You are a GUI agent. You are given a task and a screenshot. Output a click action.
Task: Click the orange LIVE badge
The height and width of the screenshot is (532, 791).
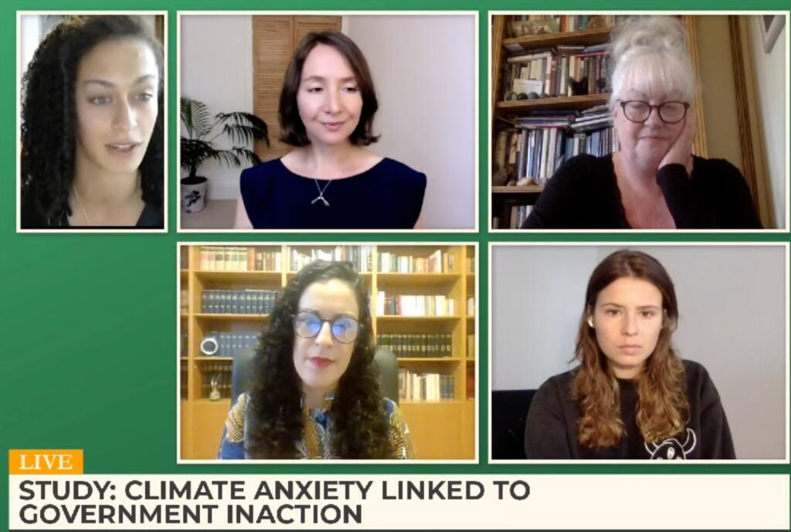(46, 462)
